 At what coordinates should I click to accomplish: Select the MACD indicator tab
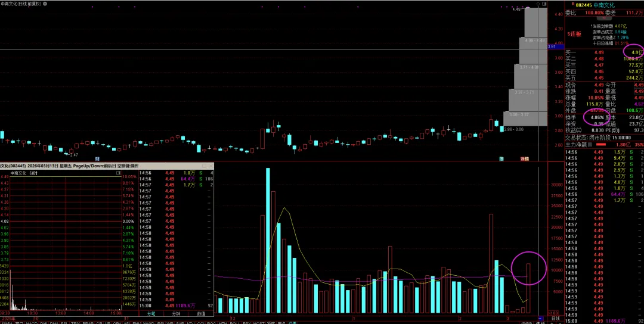point(32,323)
